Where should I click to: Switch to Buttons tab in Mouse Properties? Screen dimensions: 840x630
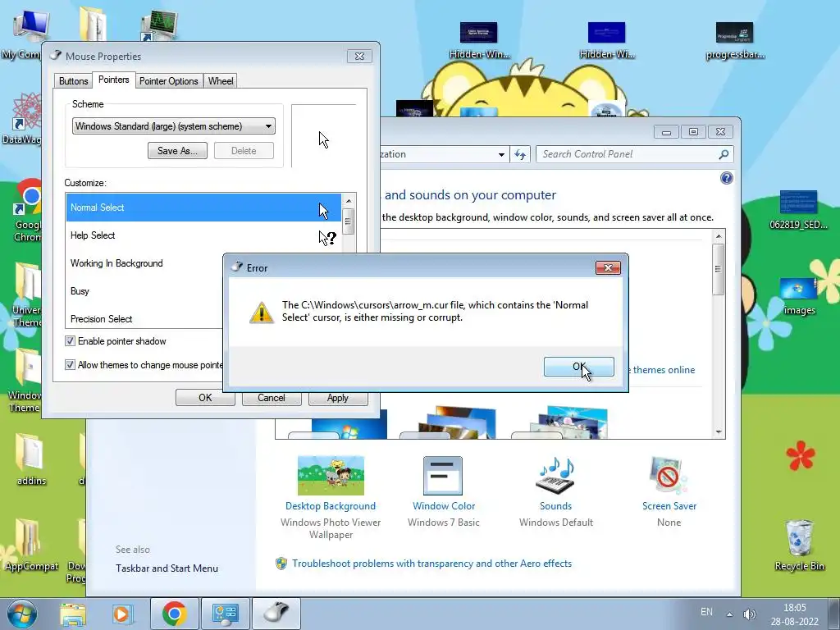(73, 81)
